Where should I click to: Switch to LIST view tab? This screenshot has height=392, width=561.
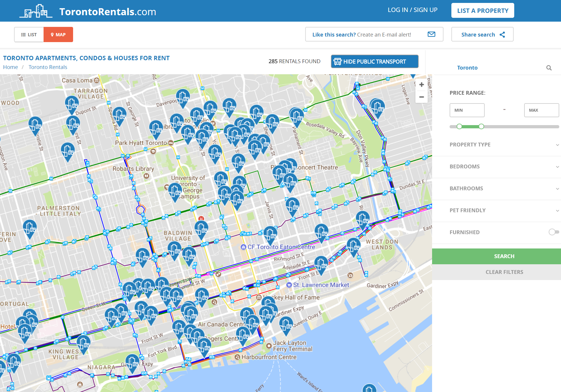(x=29, y=34)
